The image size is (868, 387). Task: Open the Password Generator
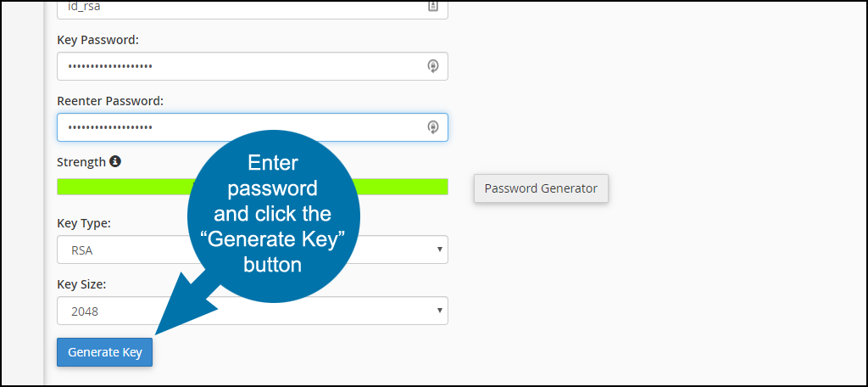(x=541, y=188)
